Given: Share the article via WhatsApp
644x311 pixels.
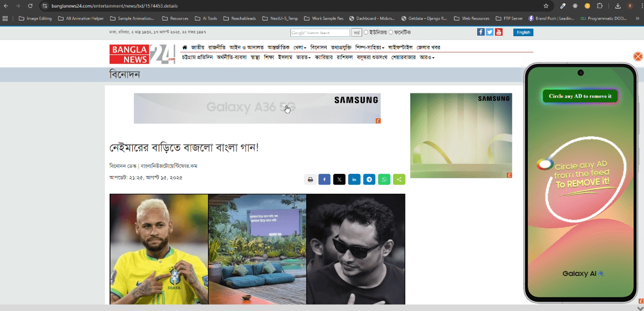Looking at the screenshot, I should pos(384,180).
